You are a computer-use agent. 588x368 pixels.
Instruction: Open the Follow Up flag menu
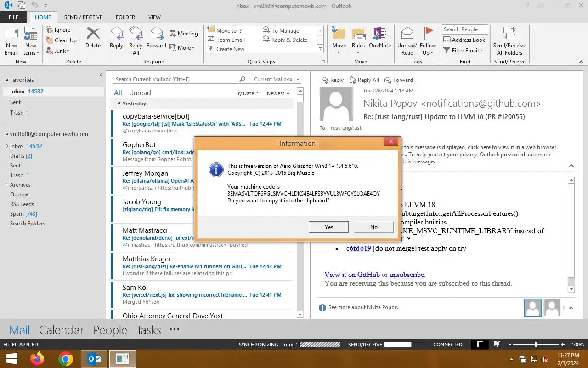[x=428, y=41]
